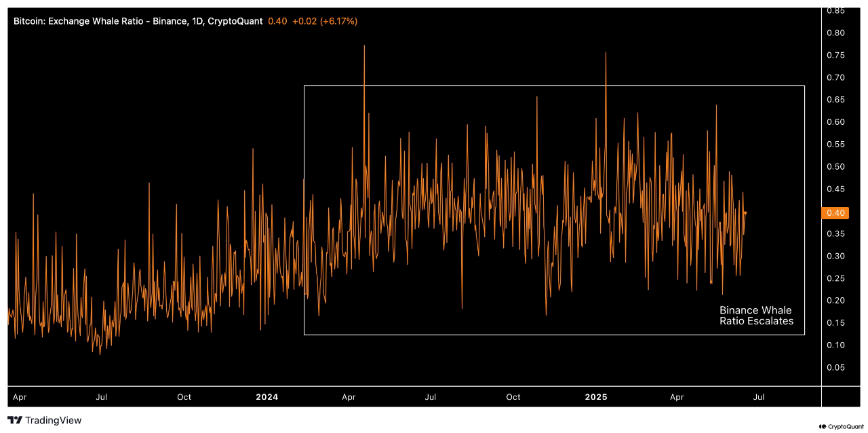
Task: Click the 0.55 value on the price axis
Action: pos(835,145)
